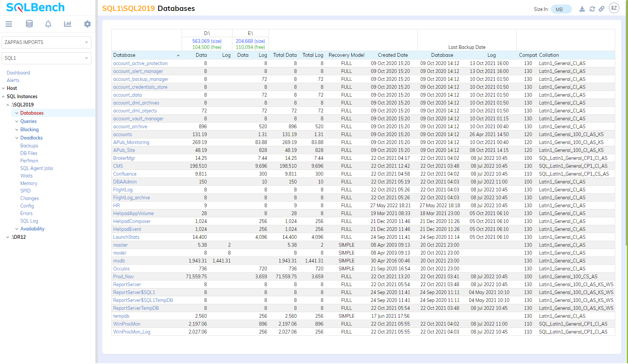Image resolution: width=628 pixels, height=364 pixels.
Task: Open the ReportServer$SQL1TempDB database link
Action: pos(143,300)
